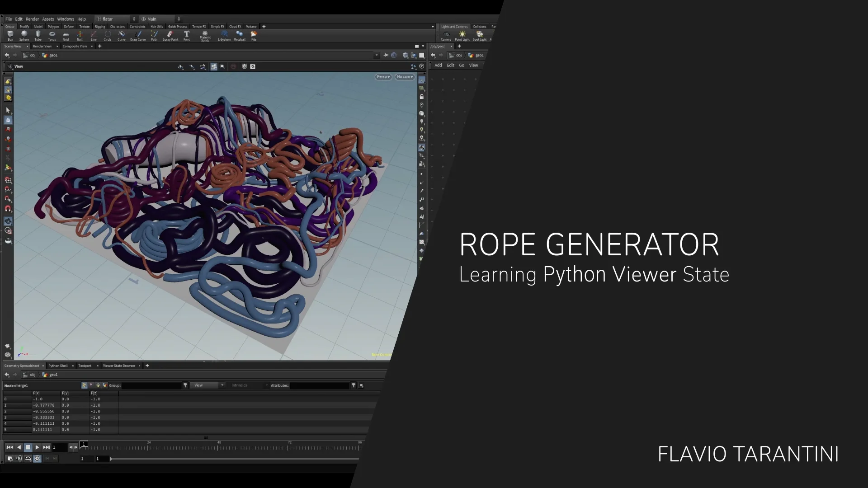The image size is (868, 488).
Task: Create a Box from the shelf
Action: (10, 36)
